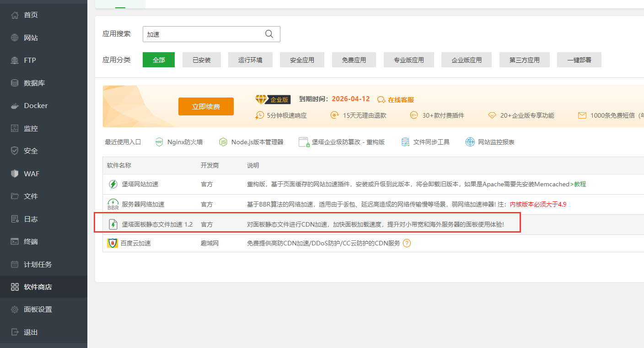Viewport: 644px width, 348px height.
Task: Click the globe icon beside 网站
Action: (x=15, y=38)
